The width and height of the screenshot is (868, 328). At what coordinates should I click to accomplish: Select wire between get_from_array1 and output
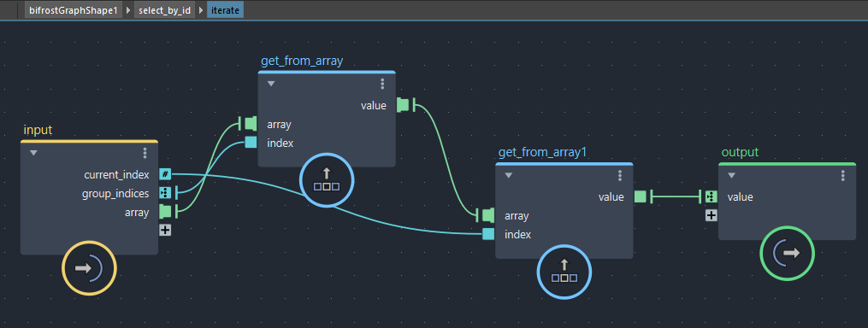pyautogui.click(x=676, y=196)
